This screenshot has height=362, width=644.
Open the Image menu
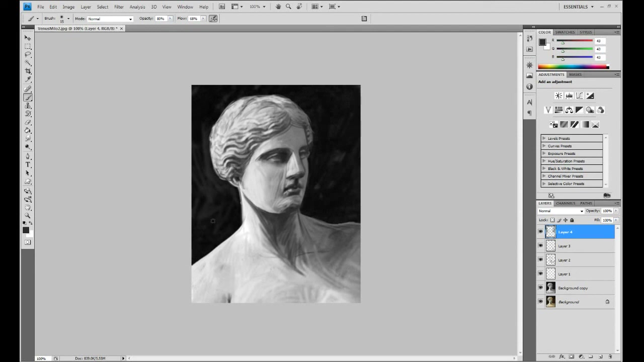[68, 7]
